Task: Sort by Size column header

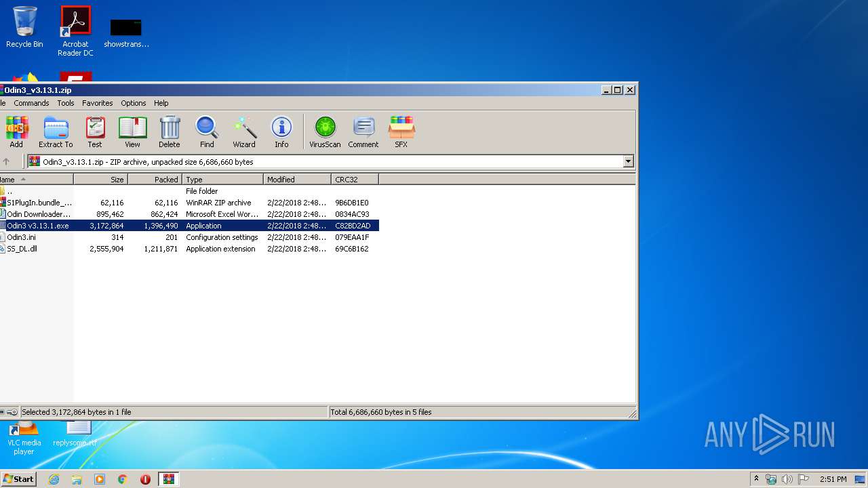Action: pyautogui.click(x=101, y=180)
